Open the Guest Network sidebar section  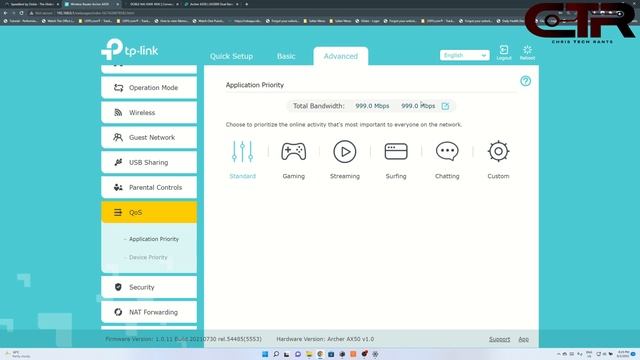[x=149, y=138]
